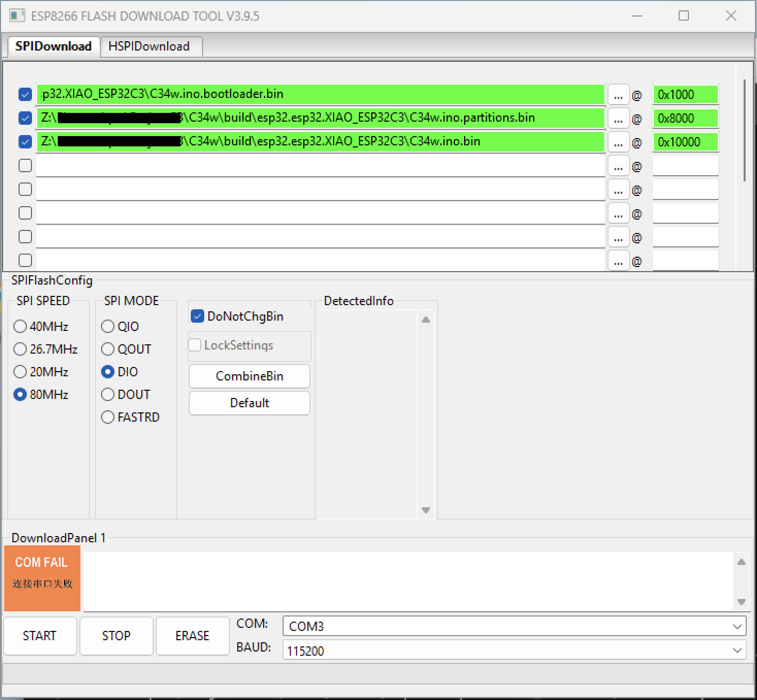This screenshot has width=757, height=700.
Task: Click the 0x10000 address field
Action: [x=685, y=142]
